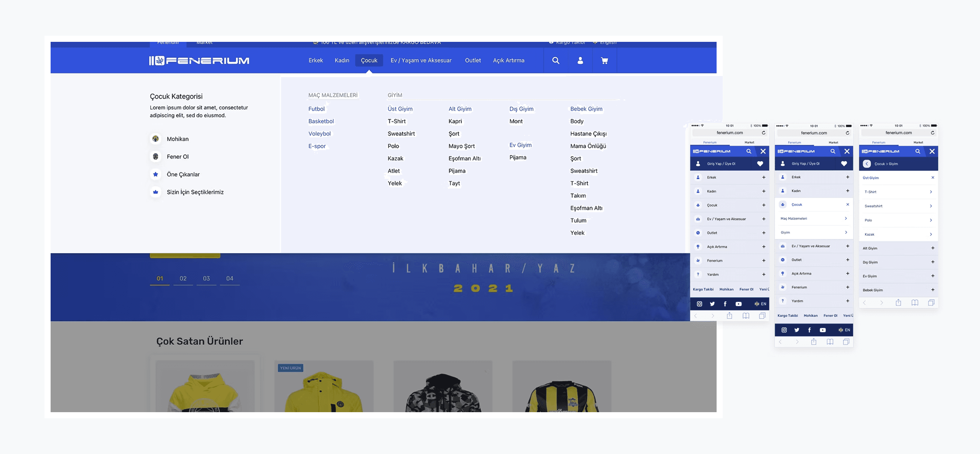Open the shopping cart icon in desktop header
Image resolution: width=980 pixels, height=454 pixels.
pyautogui.click(x=604, y=60)
